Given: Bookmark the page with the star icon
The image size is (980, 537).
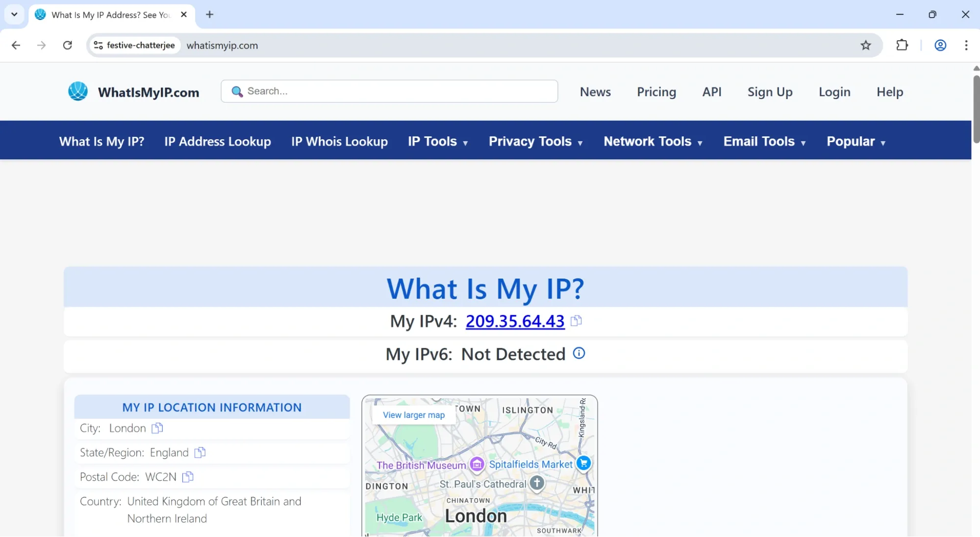Looking at the screenshot, I should coord(866,45).
